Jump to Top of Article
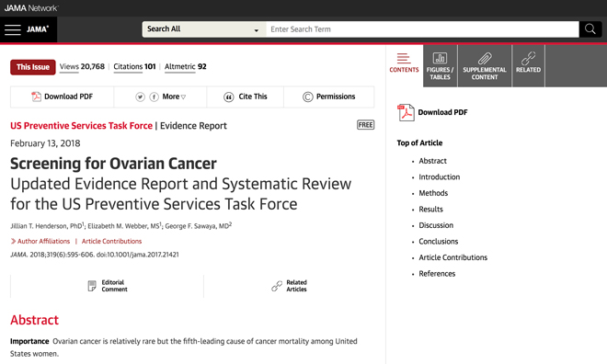Image resolution: width=607 pixels, height=364 pixels. [419, 142]
